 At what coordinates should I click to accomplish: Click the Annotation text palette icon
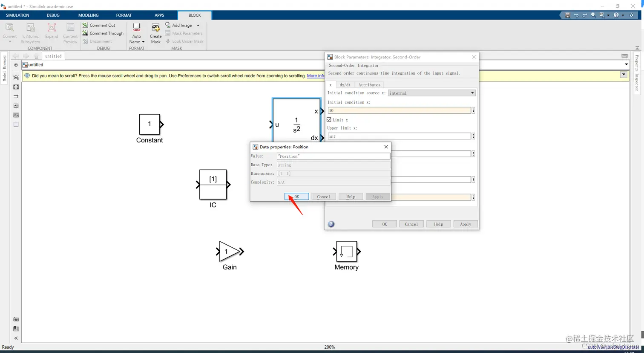pyautogui.click(x=16, y=106)
